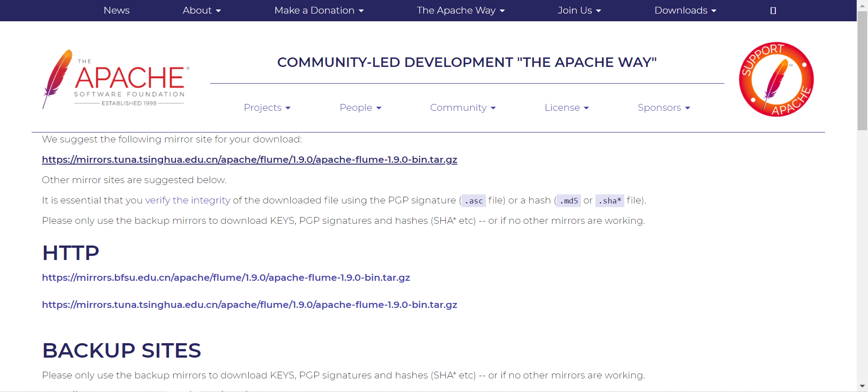The image size is (868, 392).
Task: Open The Apache Way dropdown
Action: [x=461, y=10]
